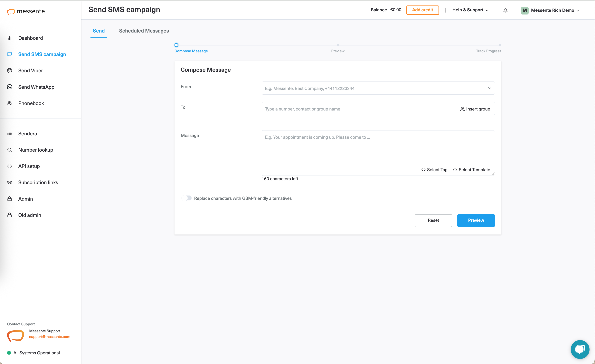Open the Phonebook section

coord(31,103)
